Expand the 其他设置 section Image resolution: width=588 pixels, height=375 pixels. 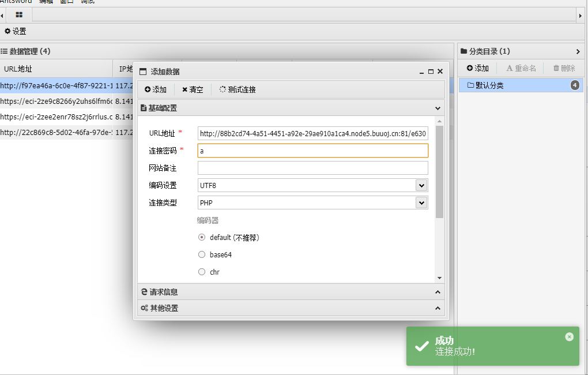291,308
